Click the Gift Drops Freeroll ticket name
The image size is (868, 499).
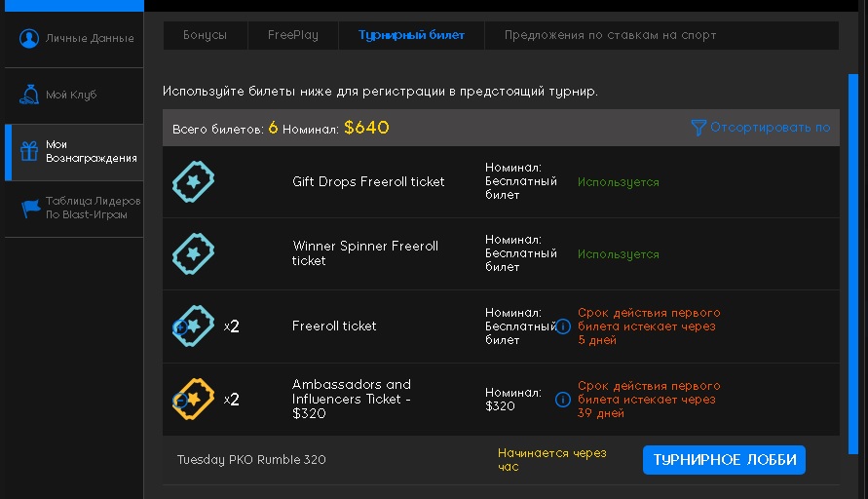(368, 181)
